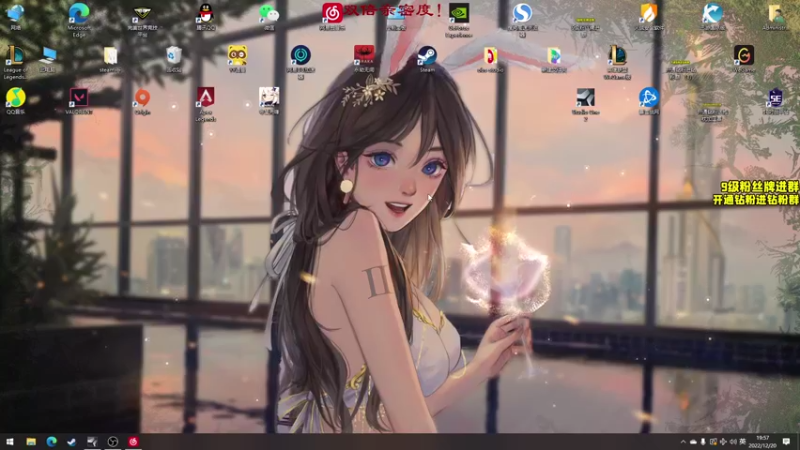Switch to OBS Studio in the taskbar
The image size is (800, 450).
(x=113, y=442)
